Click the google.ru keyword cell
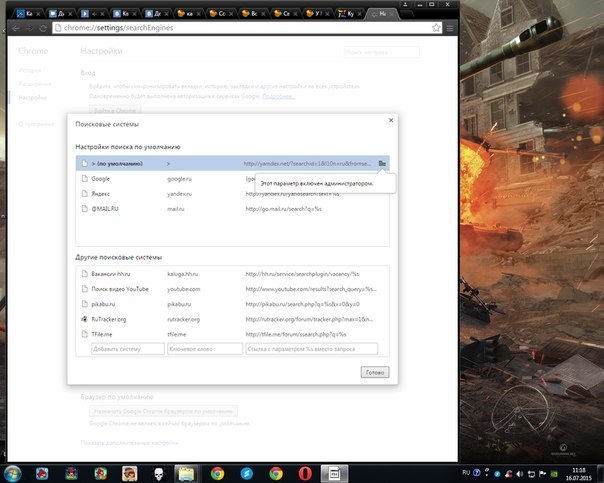The image size is (604, 483). point(180,179)
